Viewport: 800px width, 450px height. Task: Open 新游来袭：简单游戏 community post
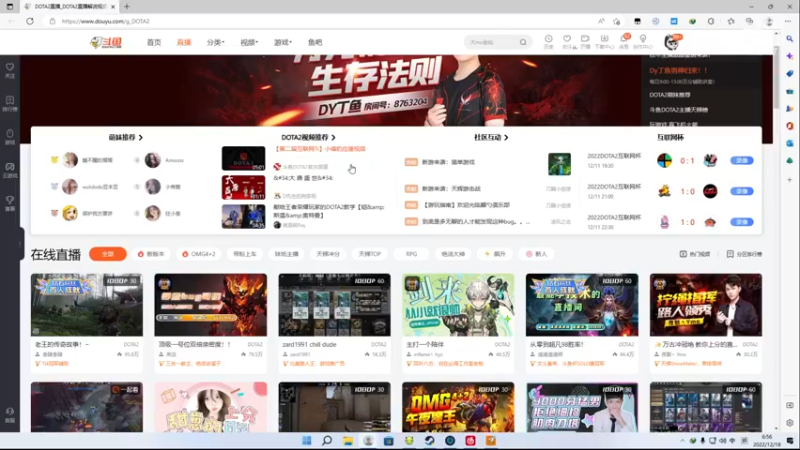tap(448, 162)
